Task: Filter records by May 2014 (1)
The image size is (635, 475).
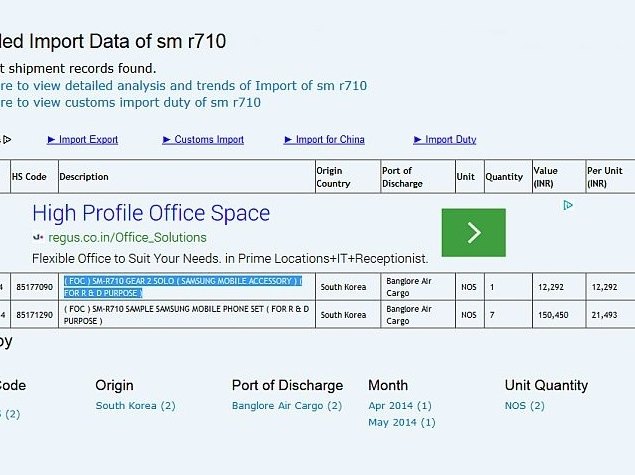Action: click(401, 422)
